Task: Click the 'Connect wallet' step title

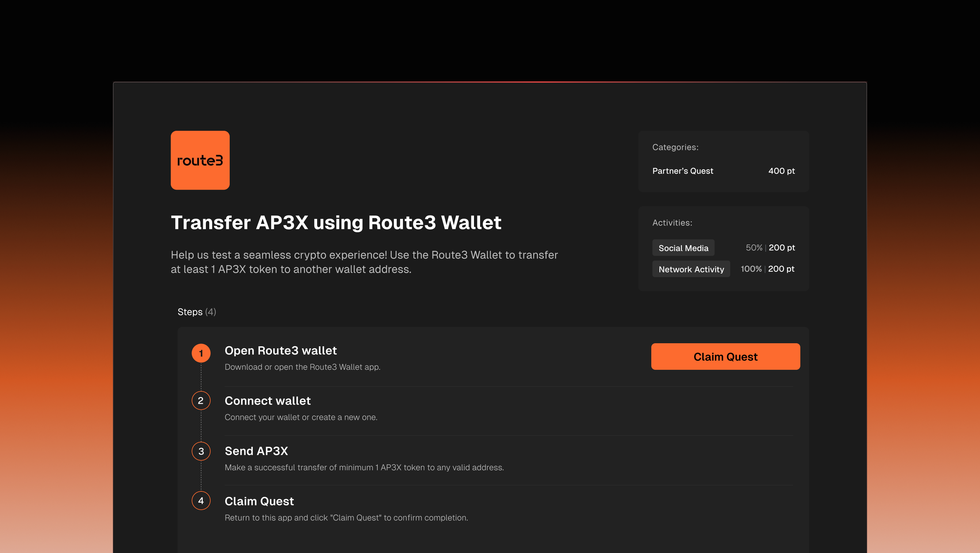Action: [x=268, y=401]
